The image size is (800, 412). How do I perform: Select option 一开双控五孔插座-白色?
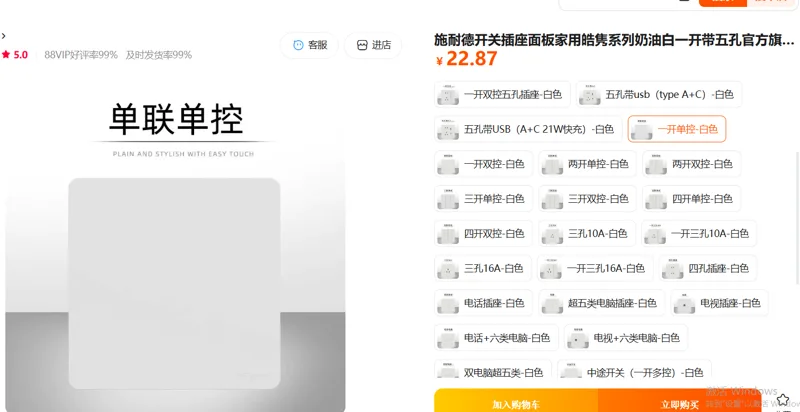(502, 94)
